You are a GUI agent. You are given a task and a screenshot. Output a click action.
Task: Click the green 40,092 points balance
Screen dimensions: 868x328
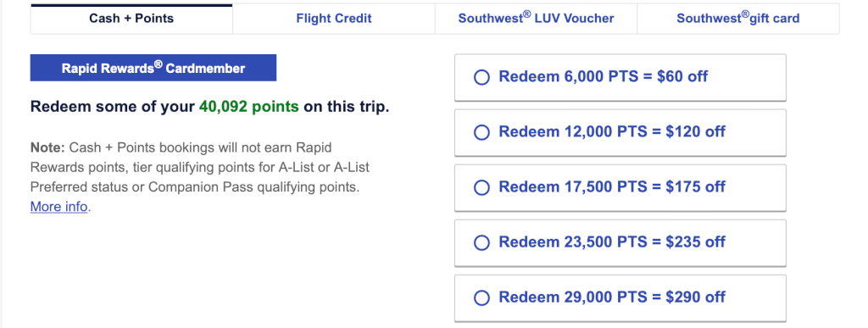(x=249, y=107)
